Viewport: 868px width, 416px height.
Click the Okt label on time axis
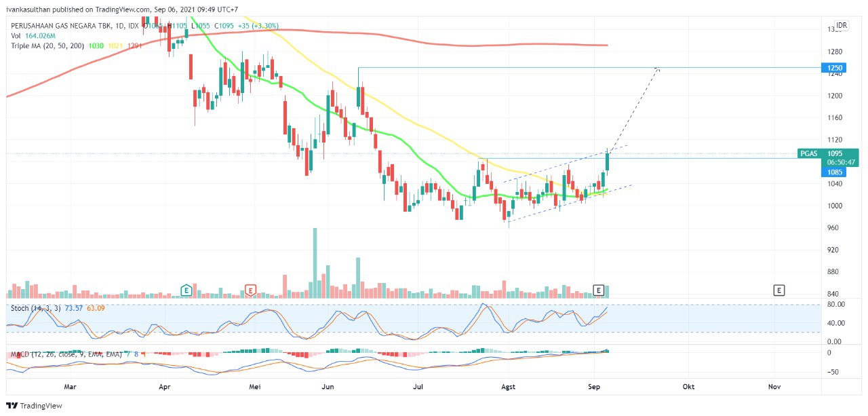688,386
